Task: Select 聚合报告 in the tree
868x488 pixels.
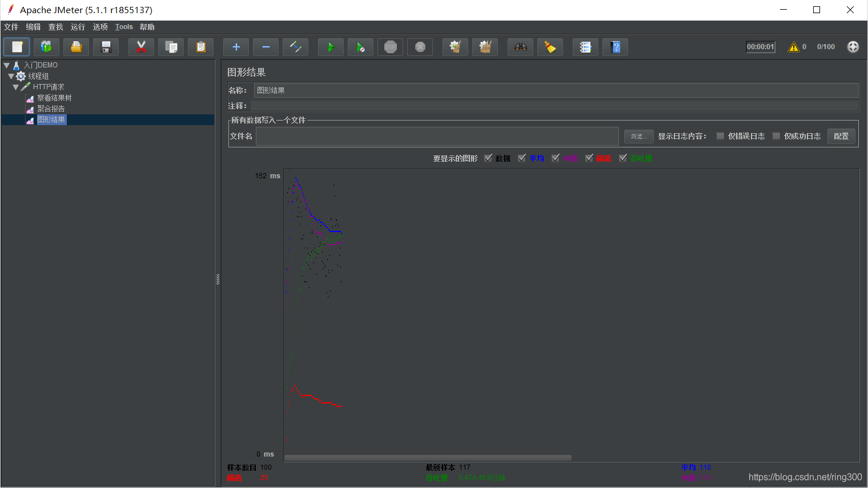Action: [x=51, y=109]
